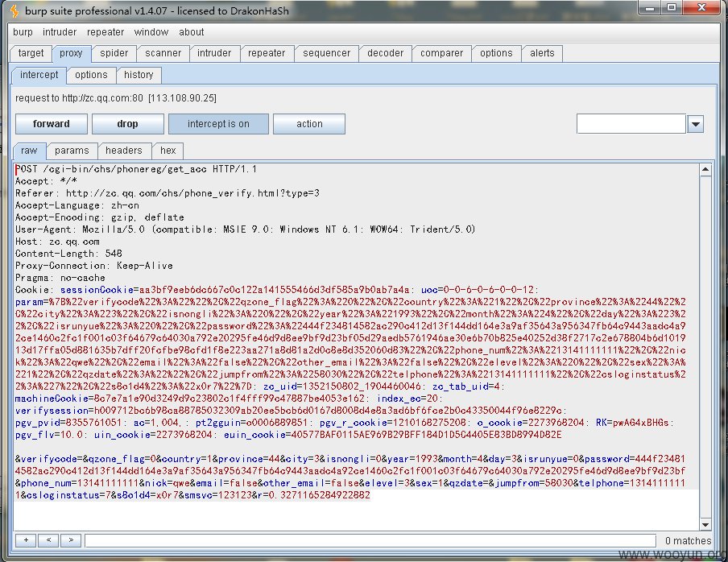Show the hex request view

168,151
